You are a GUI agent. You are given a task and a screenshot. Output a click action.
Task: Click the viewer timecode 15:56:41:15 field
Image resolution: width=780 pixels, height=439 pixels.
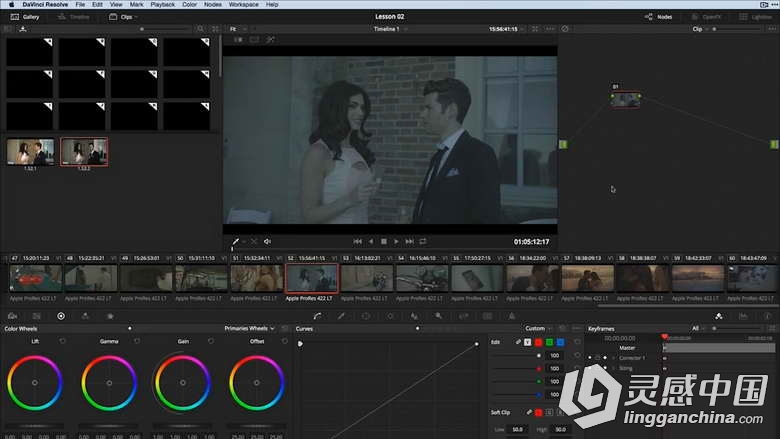point(503,29)
